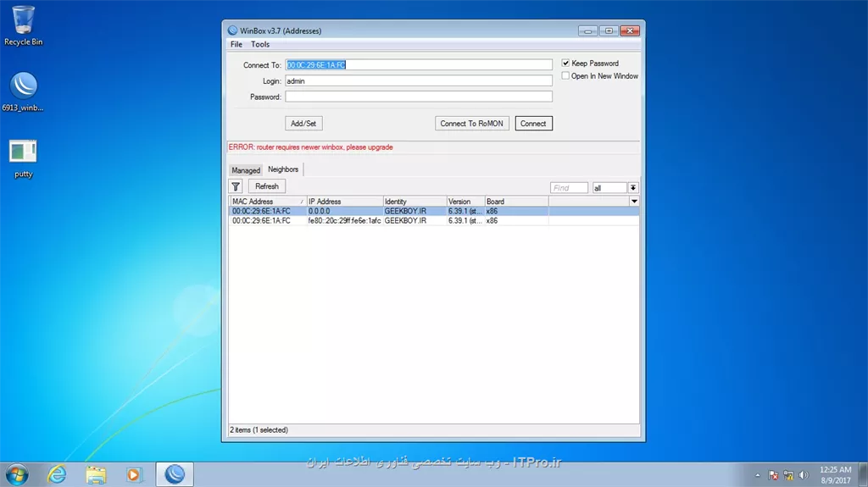The image size is (868, 487).
Task: Open the 'all' filter dropdown
Action: (x=609, y=188)
